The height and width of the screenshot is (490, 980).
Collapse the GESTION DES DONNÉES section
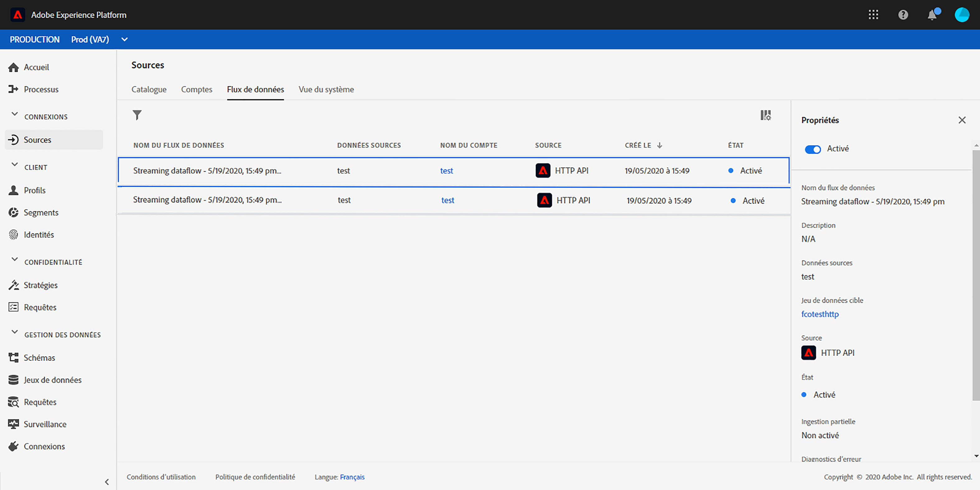coord(15,332)
